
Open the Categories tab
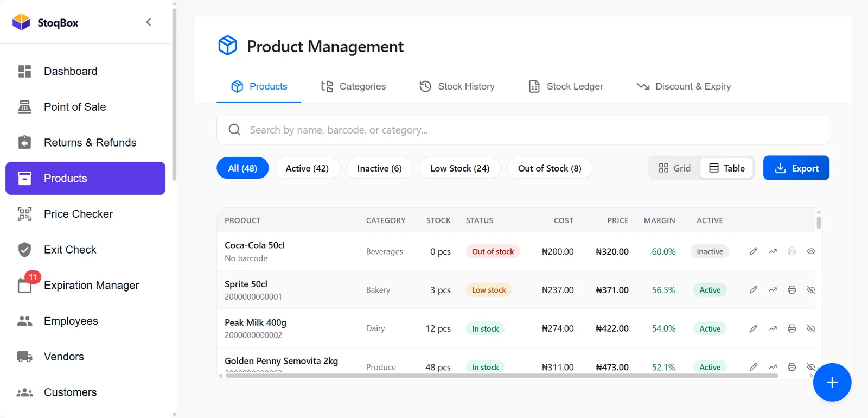coord(353,86)
